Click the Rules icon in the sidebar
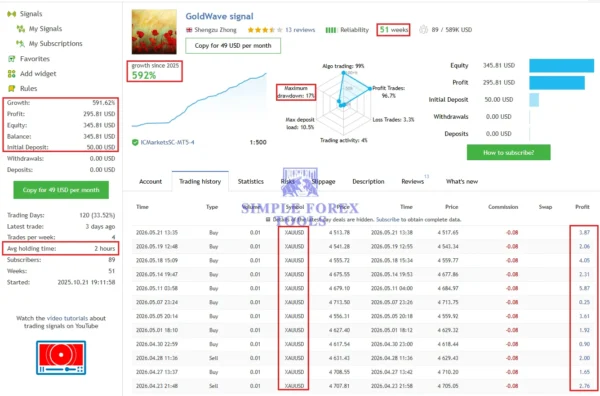The width and height of the screenshot is (600, 396). [x=11, y=89]
